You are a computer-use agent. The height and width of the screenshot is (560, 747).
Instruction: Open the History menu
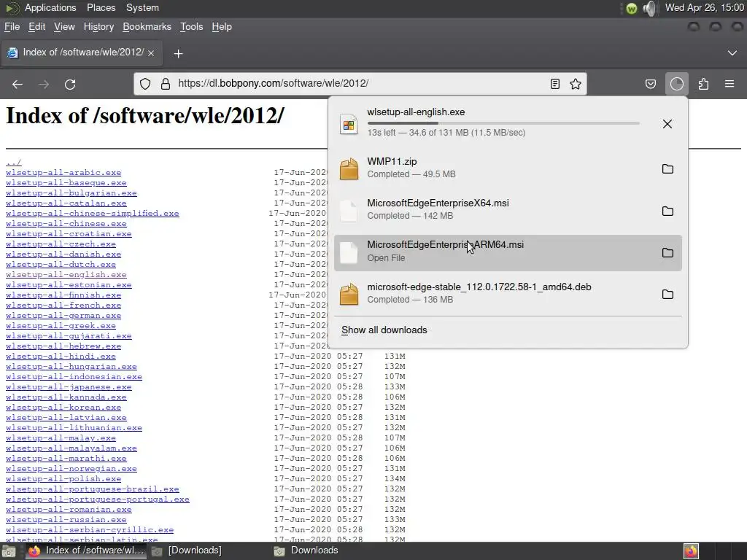98,27
